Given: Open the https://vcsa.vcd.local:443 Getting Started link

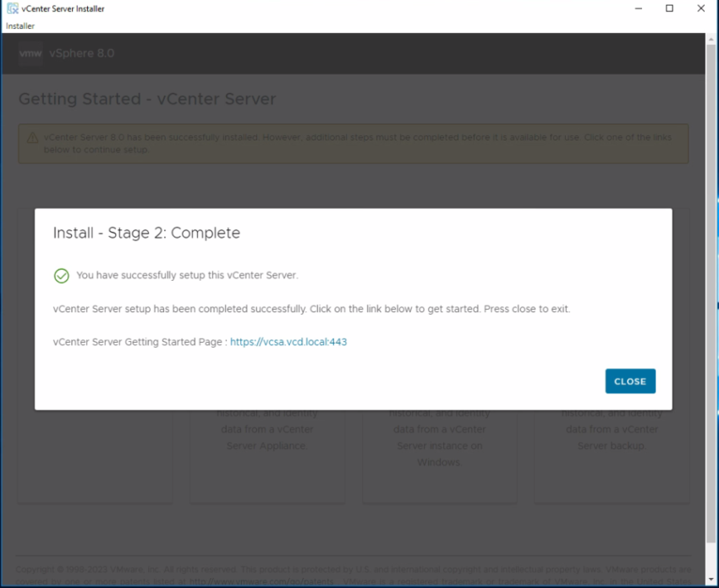Looking at the screenshot, I should tap(288, 342).
